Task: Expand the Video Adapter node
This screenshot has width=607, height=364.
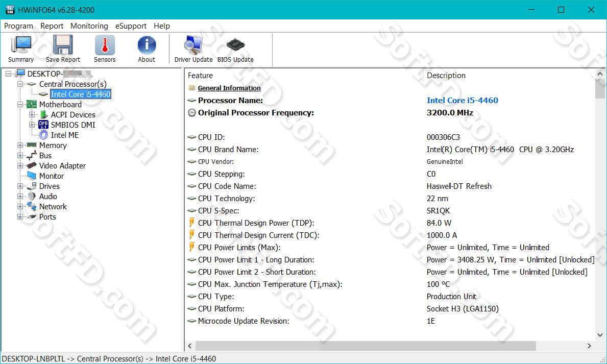Action: 20,166
